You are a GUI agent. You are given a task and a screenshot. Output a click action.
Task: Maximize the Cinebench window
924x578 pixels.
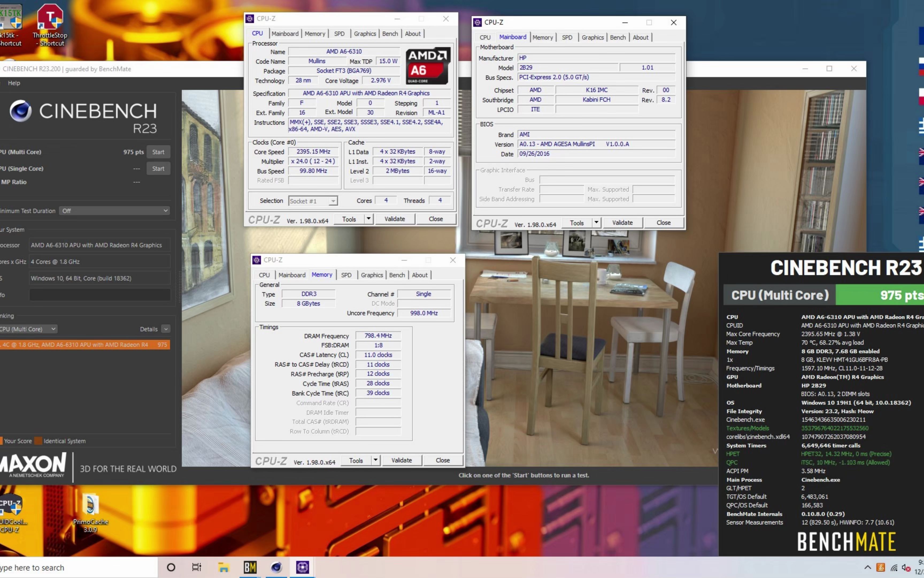click(x=829, y=69)
